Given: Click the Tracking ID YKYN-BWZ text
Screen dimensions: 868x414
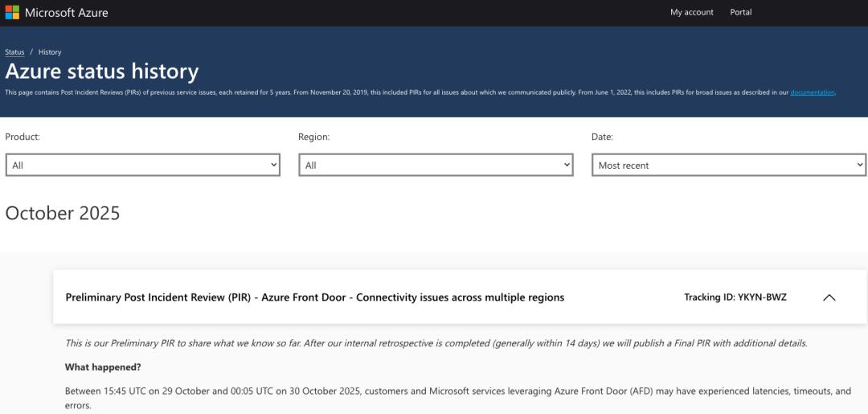Looking at the screenshot, I should 735,297.
